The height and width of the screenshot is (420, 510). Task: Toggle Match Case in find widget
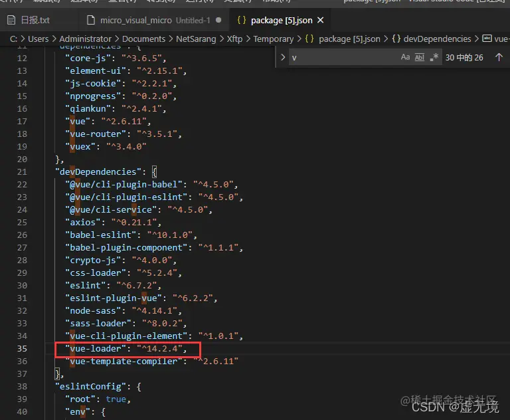pos(405,57)
